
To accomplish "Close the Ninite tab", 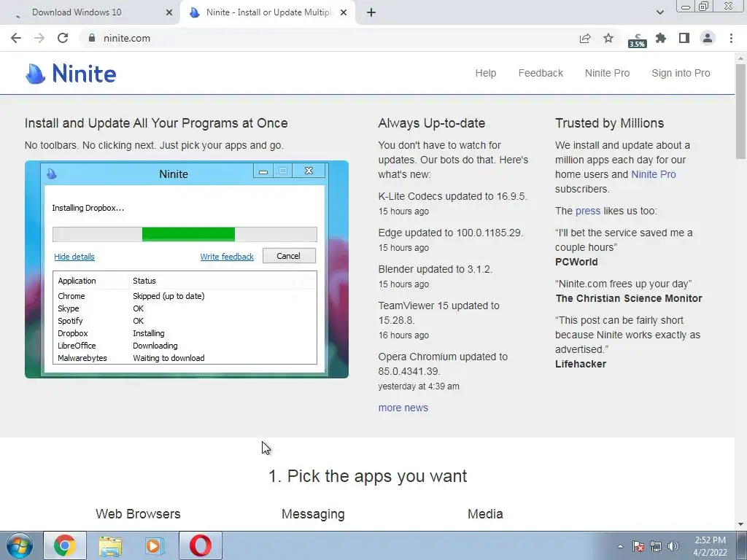I will point(344,12).
